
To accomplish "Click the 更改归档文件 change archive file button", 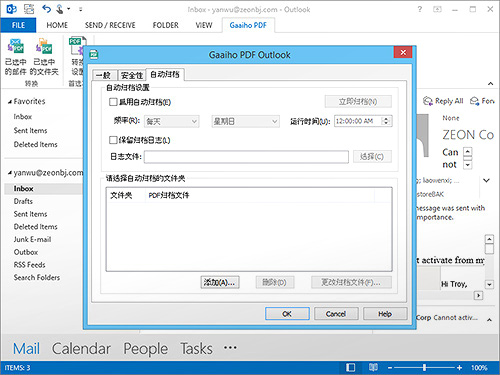I will pos(351,282).
